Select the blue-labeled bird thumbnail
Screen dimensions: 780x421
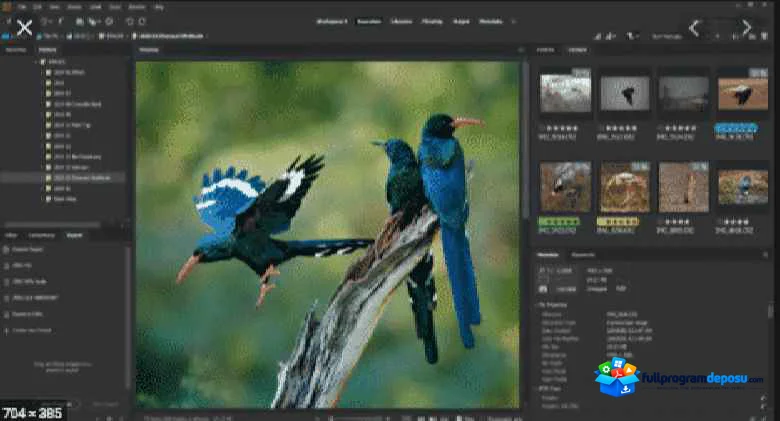coord(743,94)
